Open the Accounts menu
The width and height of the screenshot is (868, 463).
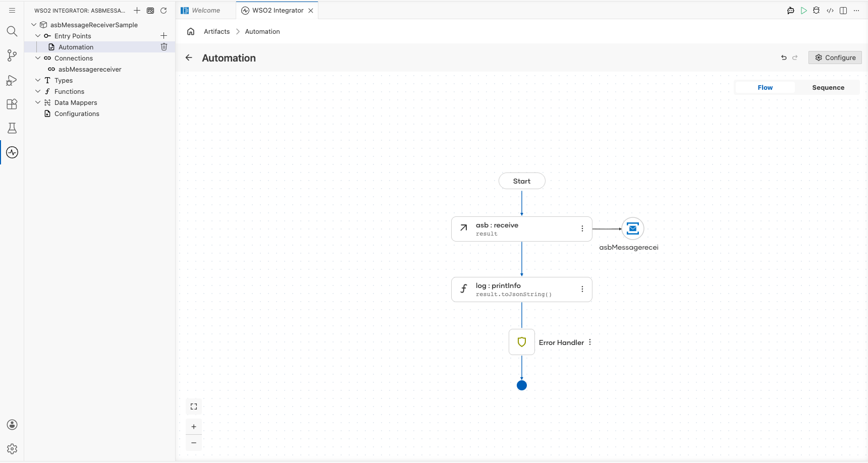tap(12, 425)
